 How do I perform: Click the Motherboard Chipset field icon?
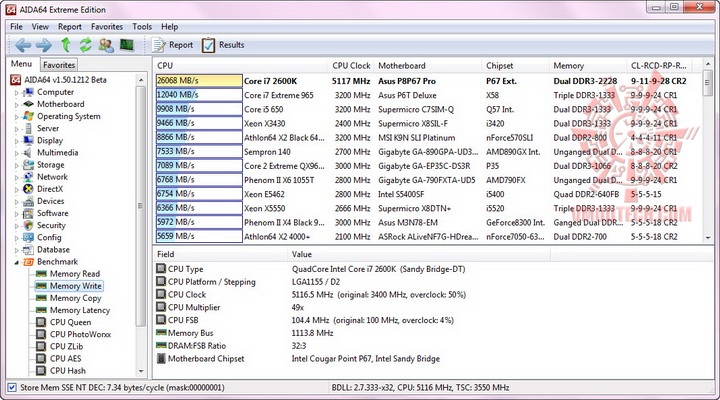click(x=161, y=359)
